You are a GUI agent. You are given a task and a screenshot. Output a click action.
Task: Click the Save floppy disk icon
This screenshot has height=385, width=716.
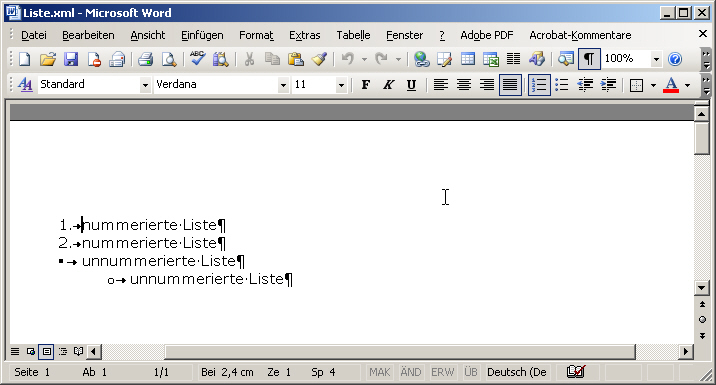click(71, 59)
